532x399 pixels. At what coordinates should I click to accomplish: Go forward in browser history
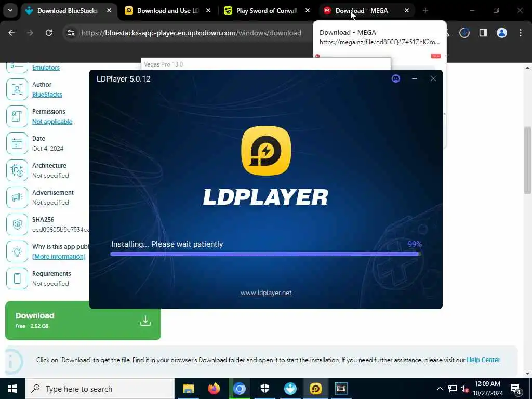click(30, 33)
